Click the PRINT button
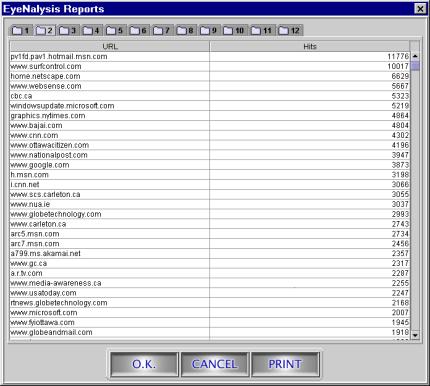The height and width of the screenshot is (386, 430). coord(285,364)
